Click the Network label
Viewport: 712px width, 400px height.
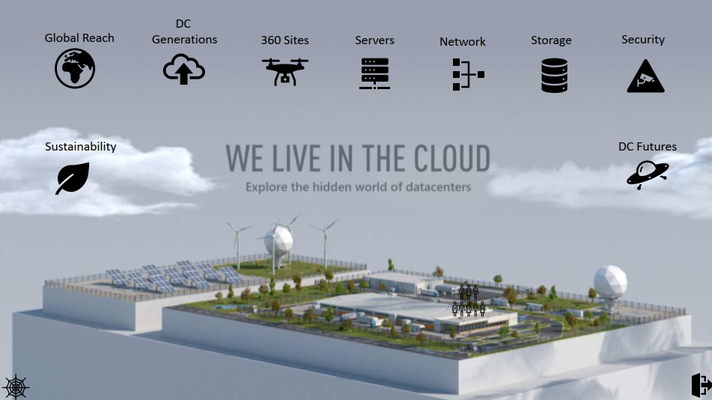462,41
